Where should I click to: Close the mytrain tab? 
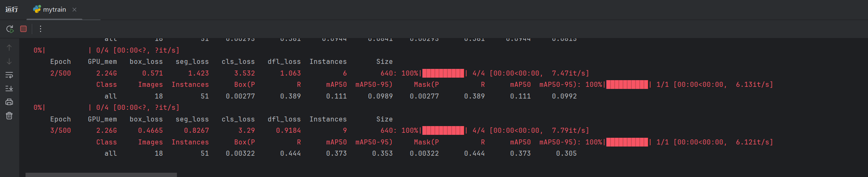coord(74,10)
